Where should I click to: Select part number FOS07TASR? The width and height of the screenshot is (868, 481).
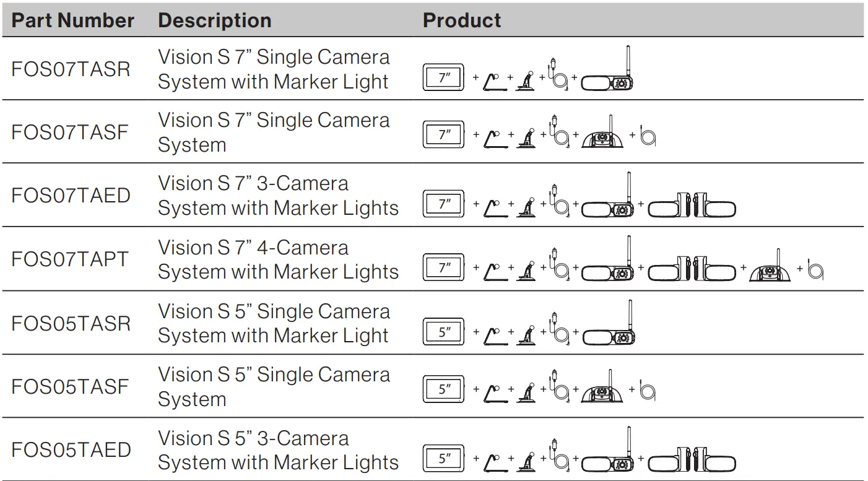(71, 69)
